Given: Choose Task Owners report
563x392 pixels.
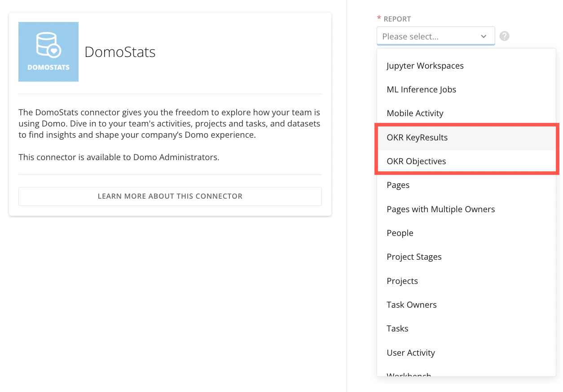Looking at the screenshot, I should click(466, 305).
